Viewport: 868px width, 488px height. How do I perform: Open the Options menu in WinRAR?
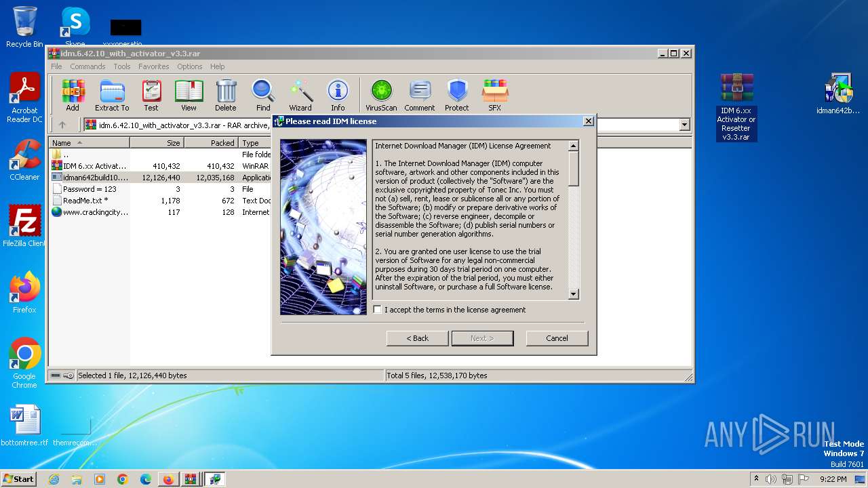[190, 66]
